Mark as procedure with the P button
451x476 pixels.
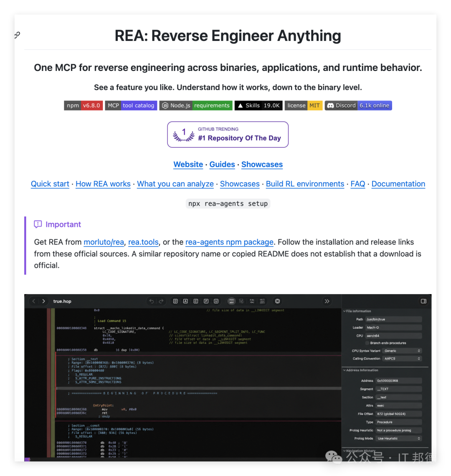206,301
